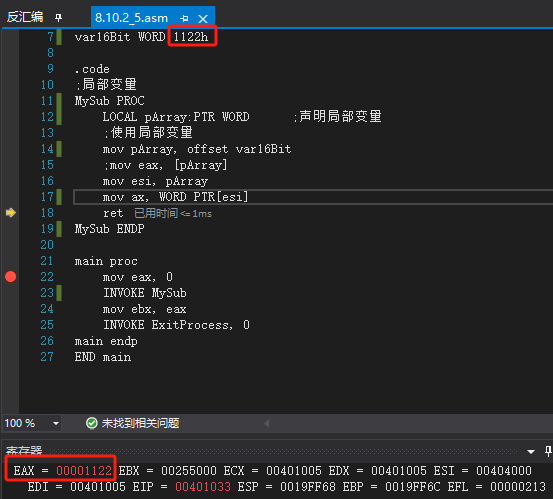Click the EBP value 0019FF6C
Screen dimensions: 553x499
coord(413,487)
